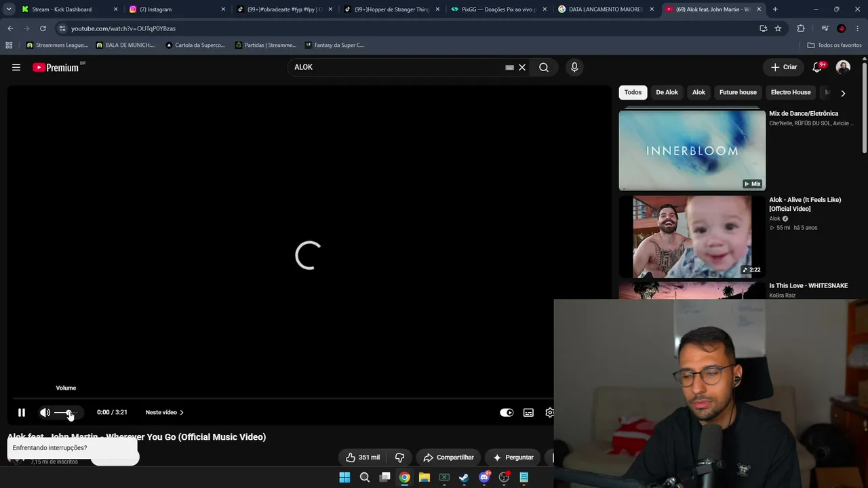Show more filter chips with right arrow
The width and height of the screenshot is (868, 488).
coord(843,93)
